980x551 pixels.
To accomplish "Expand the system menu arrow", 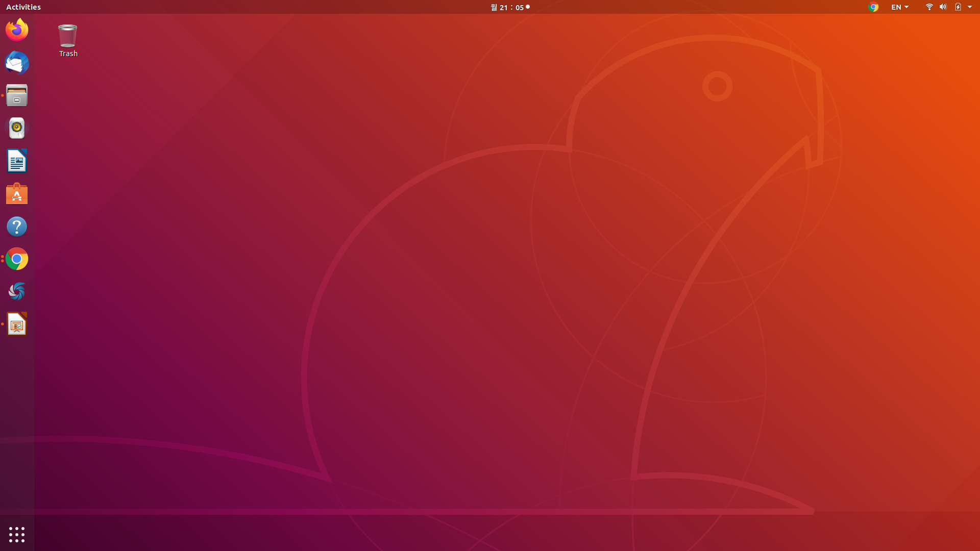I will [970, 7].
